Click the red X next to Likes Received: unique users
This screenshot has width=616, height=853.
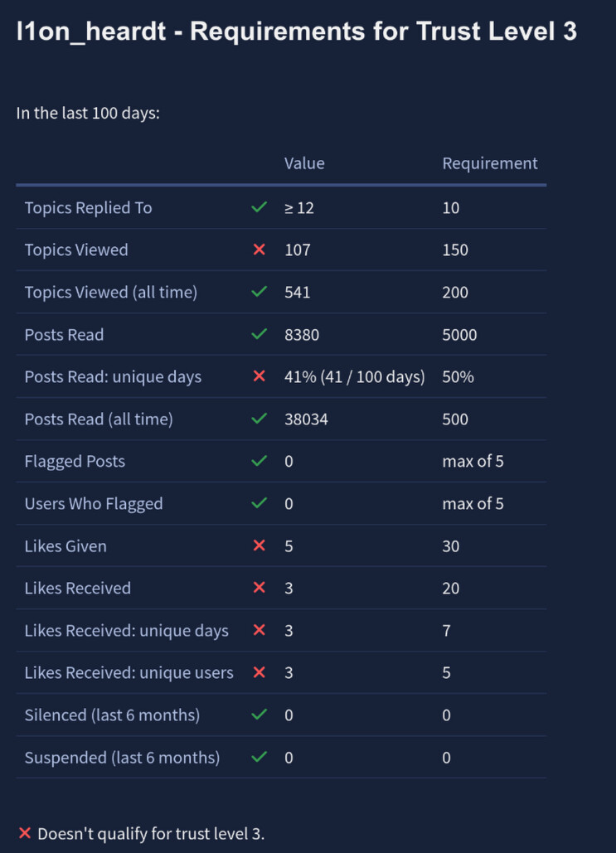coord(259,673)
